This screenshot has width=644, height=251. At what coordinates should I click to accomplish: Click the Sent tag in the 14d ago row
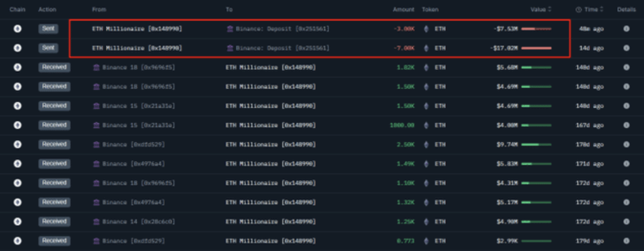tap(48, 48)
